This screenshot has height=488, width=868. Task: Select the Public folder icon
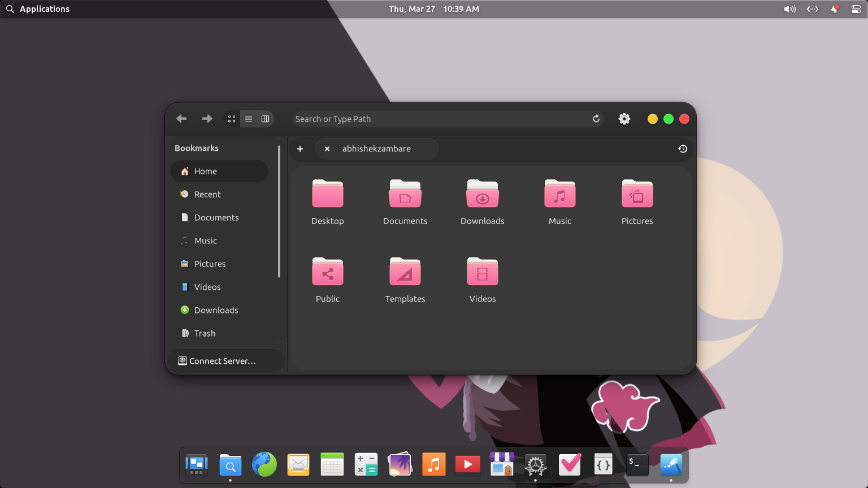[328, 272]
